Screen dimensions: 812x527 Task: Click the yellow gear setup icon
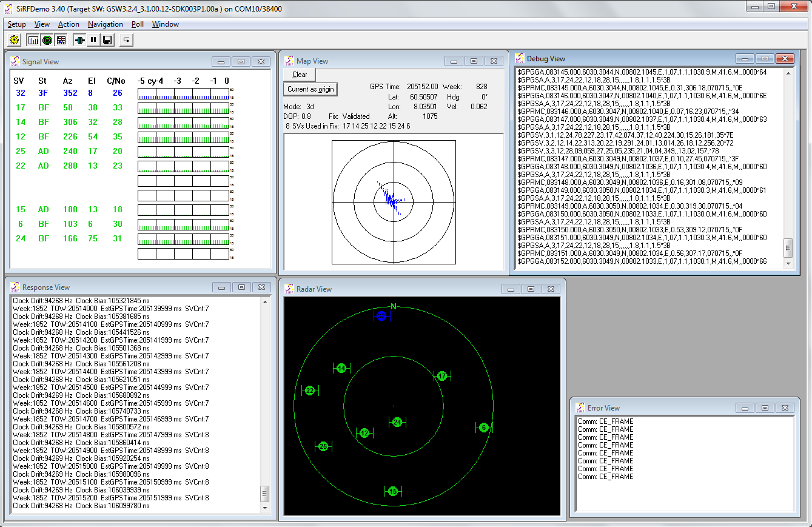(x=15, y=40)
